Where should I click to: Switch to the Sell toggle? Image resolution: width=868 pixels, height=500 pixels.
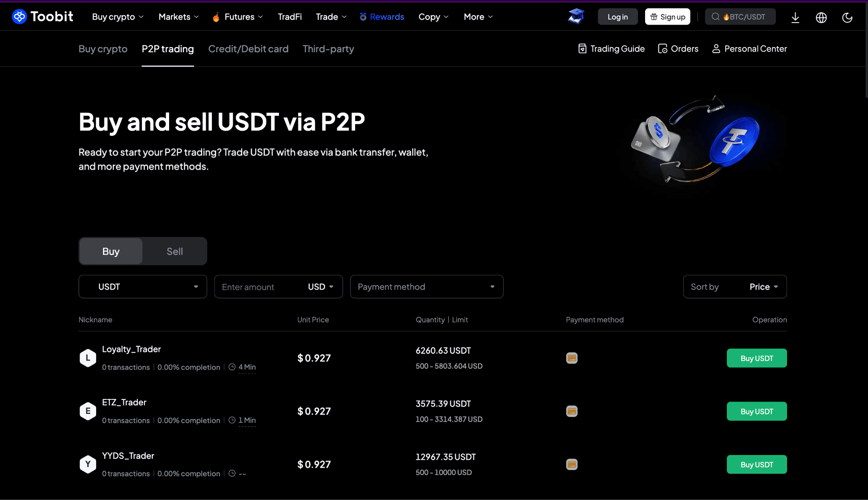pyautogui.click(x=175, y=251)
